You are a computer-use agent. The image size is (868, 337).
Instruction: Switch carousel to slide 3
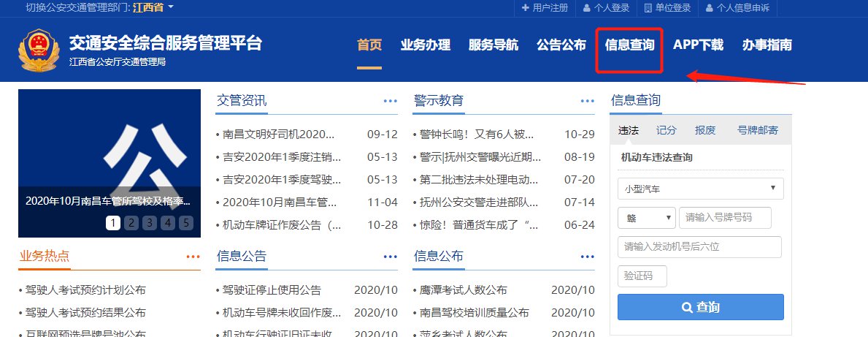(x=150, y=223)
